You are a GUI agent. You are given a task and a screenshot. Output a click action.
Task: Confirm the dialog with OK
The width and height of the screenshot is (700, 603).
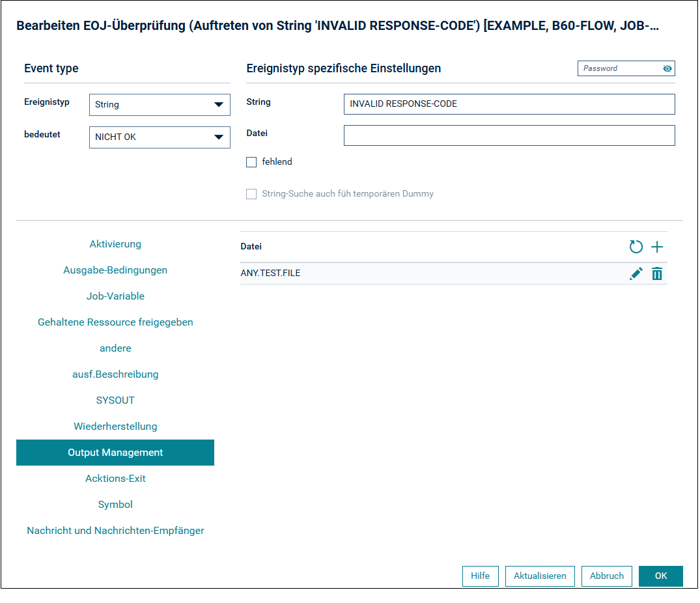661,576
